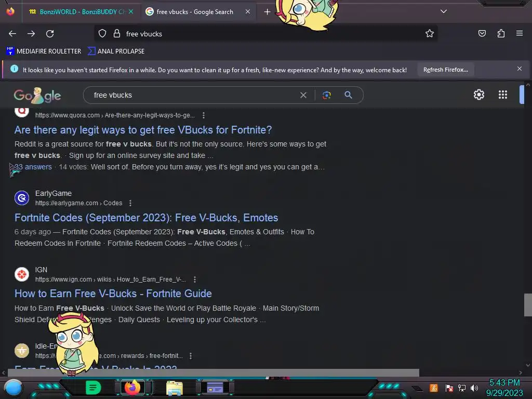Open the MEDIAFIRE ROULETTER bookmark
Screen dimensions: 532x399
click(44, 51)
